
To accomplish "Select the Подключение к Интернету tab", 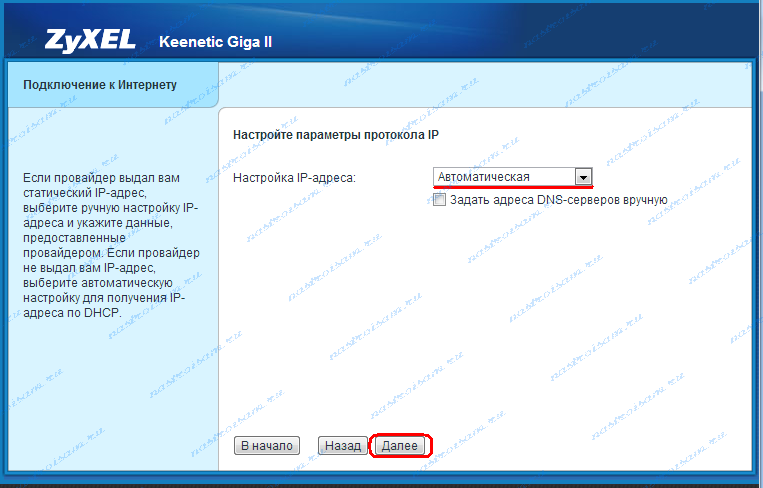I will (113, 85).
